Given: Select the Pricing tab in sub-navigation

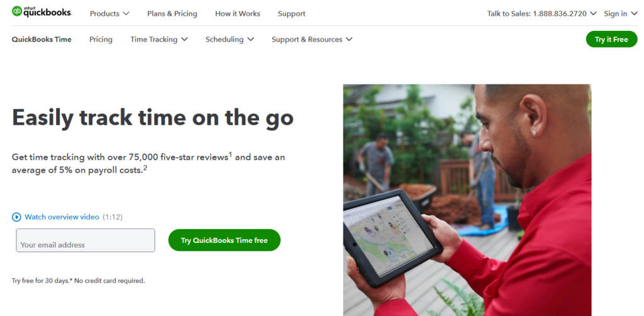Looking at the screenshot, I should (101, 40).
